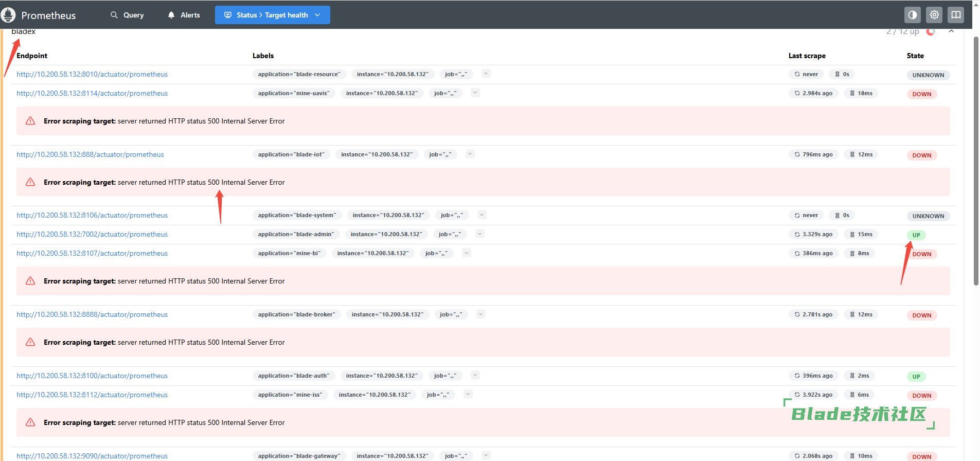Open the Query page
Viewport: 980px width, 461px height.
(127, 15)
